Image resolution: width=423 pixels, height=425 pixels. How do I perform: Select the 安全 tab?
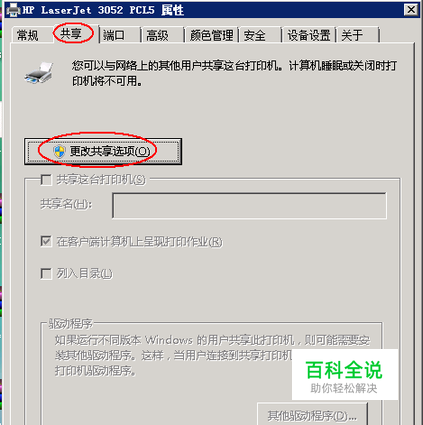(x=260, y=35)
